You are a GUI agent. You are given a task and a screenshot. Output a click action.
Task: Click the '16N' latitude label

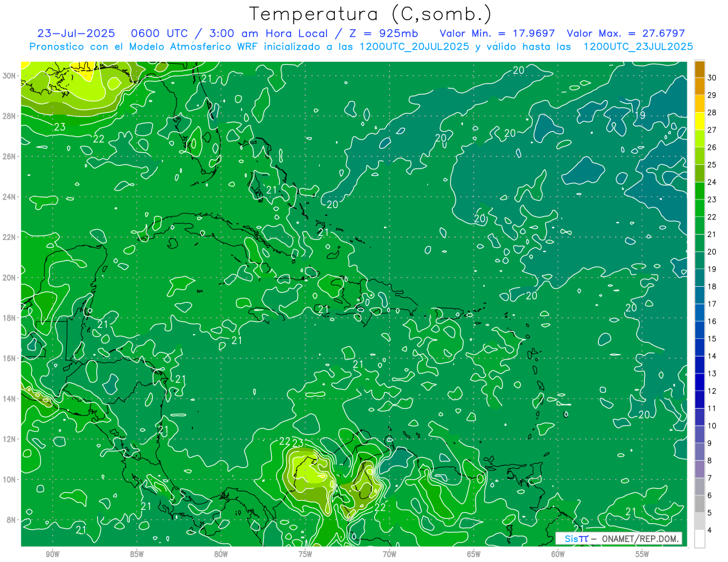(x=10, y=358)
